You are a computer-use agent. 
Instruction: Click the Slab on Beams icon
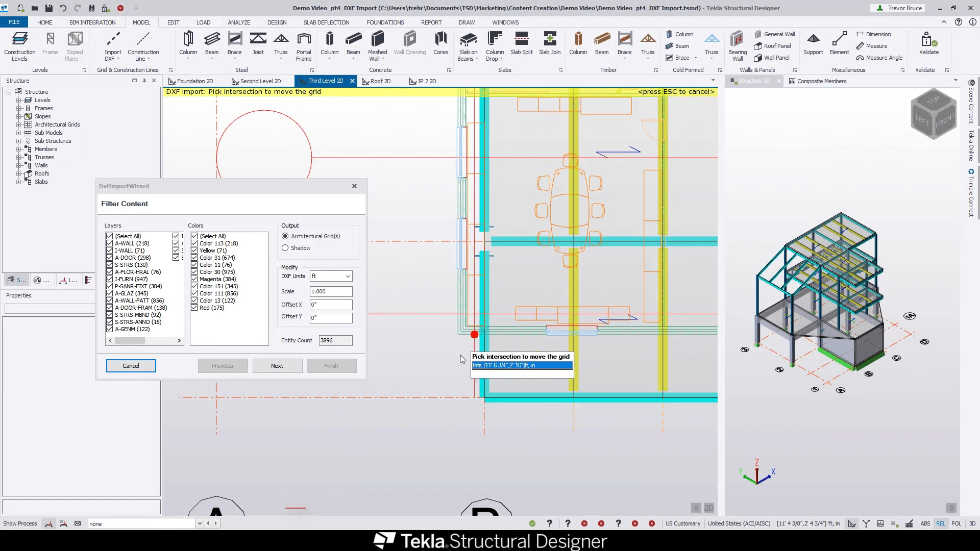coord(468,40)
